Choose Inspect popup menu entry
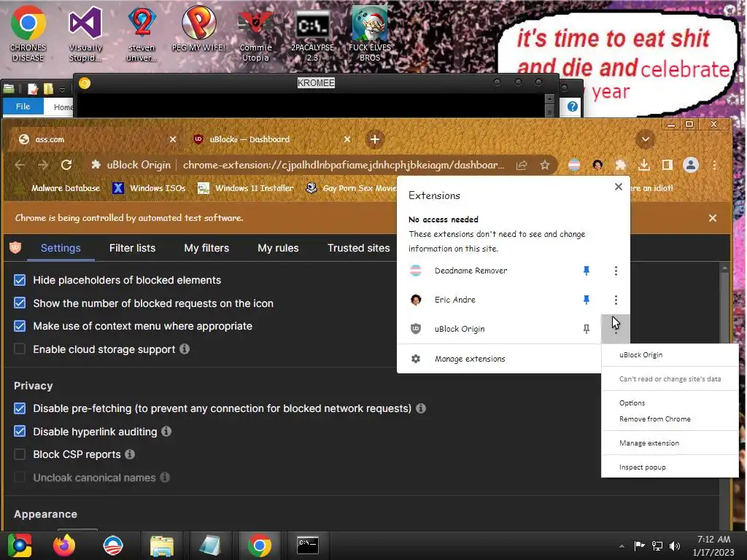The image size is (747, 560). pos(670,467)
